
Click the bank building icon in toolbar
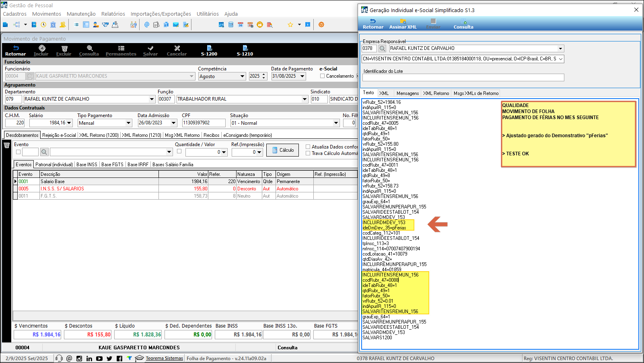point(53,25)
